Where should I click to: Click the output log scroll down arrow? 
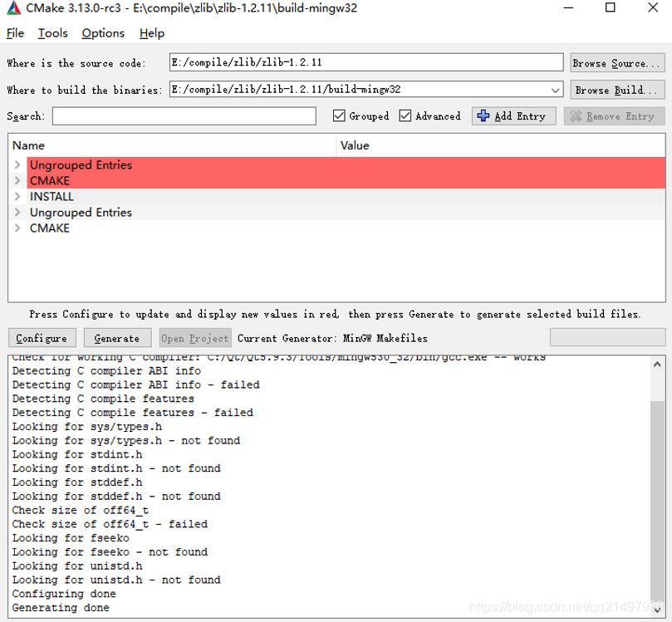657,610
